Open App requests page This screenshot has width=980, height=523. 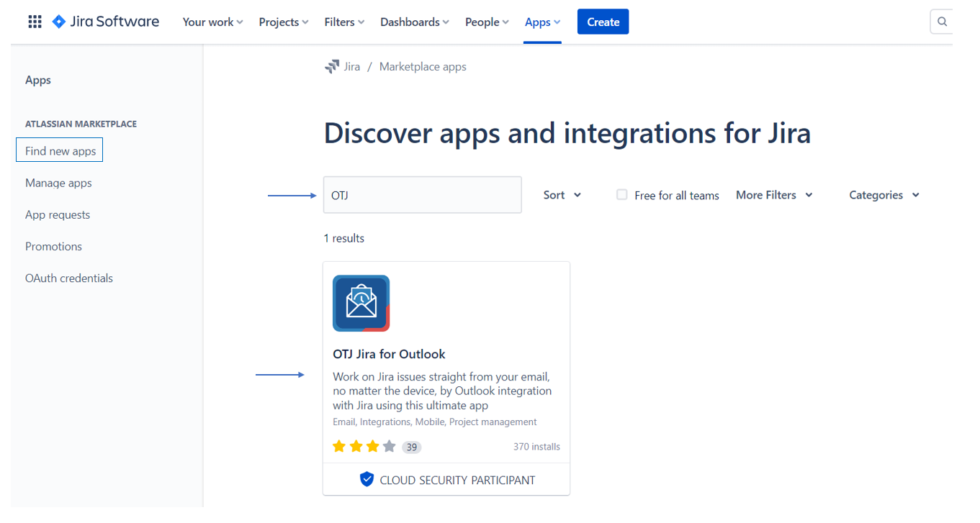click(58, 214)
